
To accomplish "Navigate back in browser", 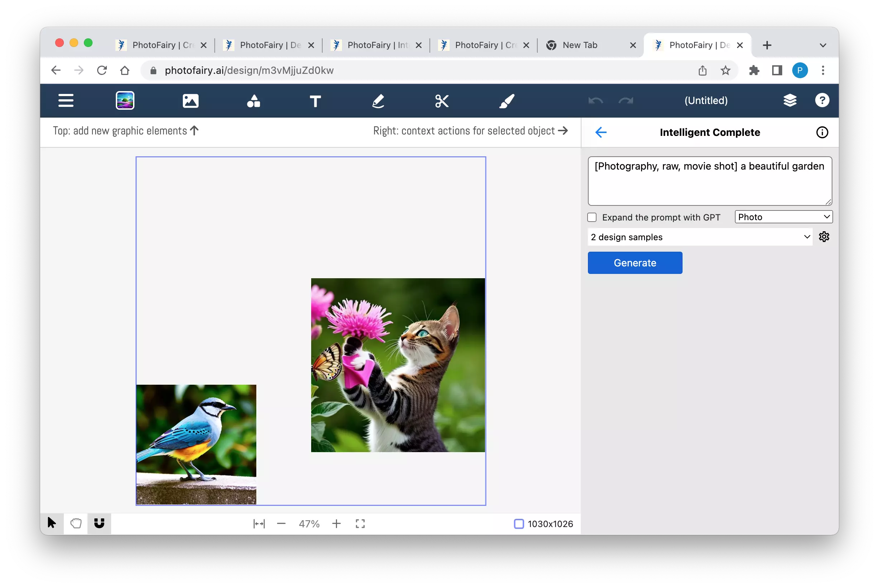I will pos(56,71).
